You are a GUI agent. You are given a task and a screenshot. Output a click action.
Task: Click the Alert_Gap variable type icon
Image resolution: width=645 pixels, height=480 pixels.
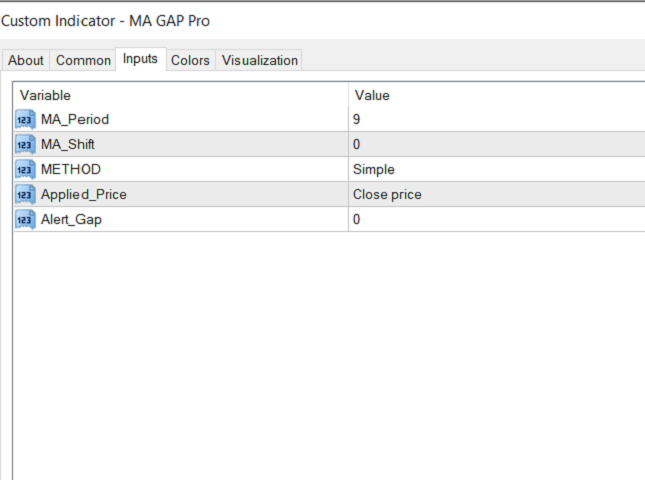(x=25, y=220)
